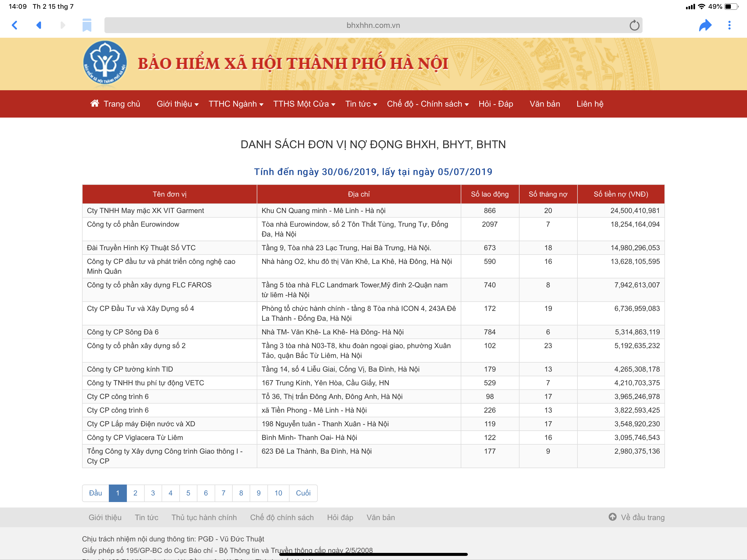The width and height of the screenshot is (747, 560).
Task: Tap the browser back chevron
Action: pyautogui.click(x=14, y=25)
